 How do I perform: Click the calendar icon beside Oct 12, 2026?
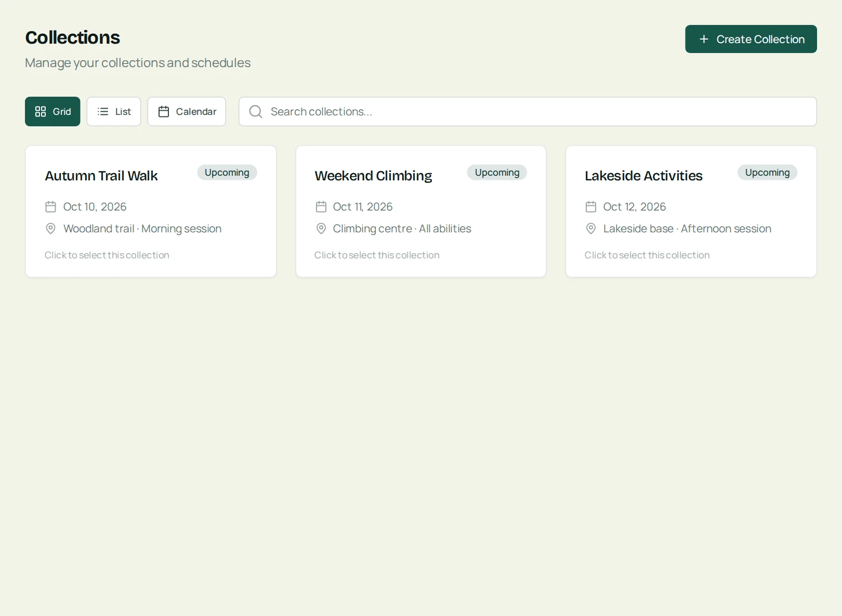pos(591,207)
